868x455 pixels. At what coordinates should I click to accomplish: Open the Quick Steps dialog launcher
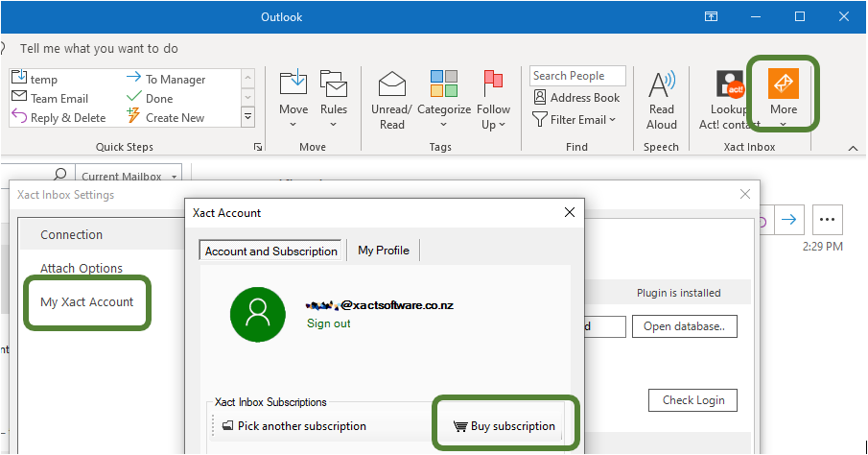[258, 147]
